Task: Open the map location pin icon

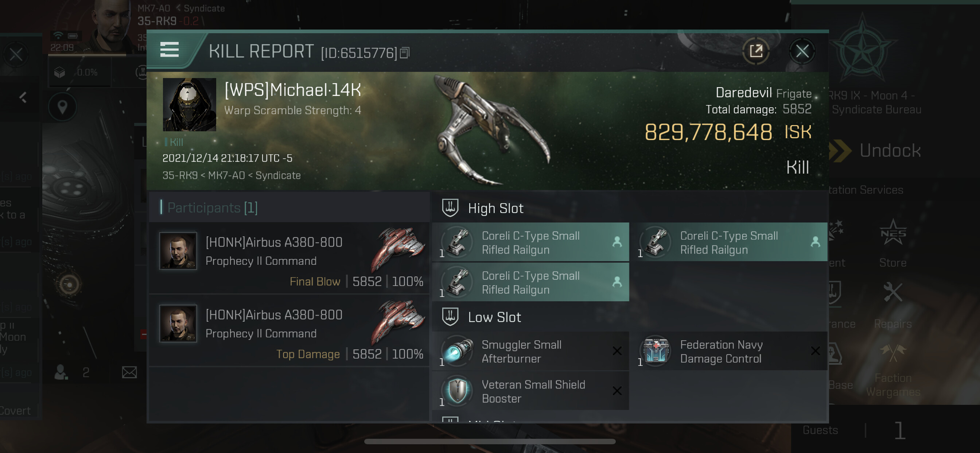Action: pyautogui.click(x=62, y=107)
